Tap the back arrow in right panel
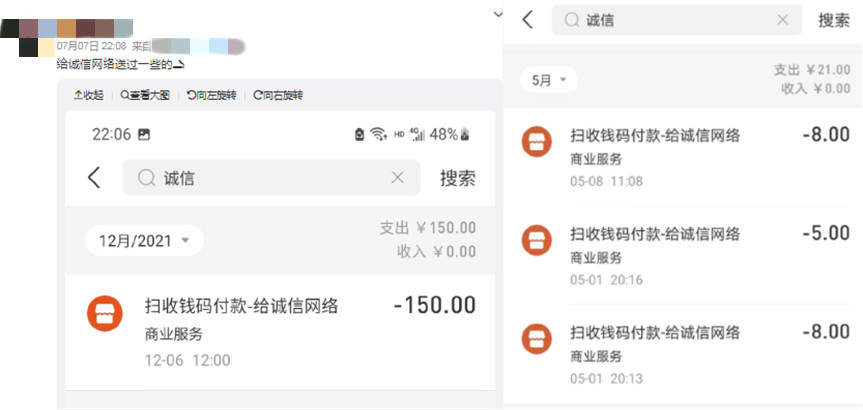The height and width of the screenshot is (410, 863). 528,20
